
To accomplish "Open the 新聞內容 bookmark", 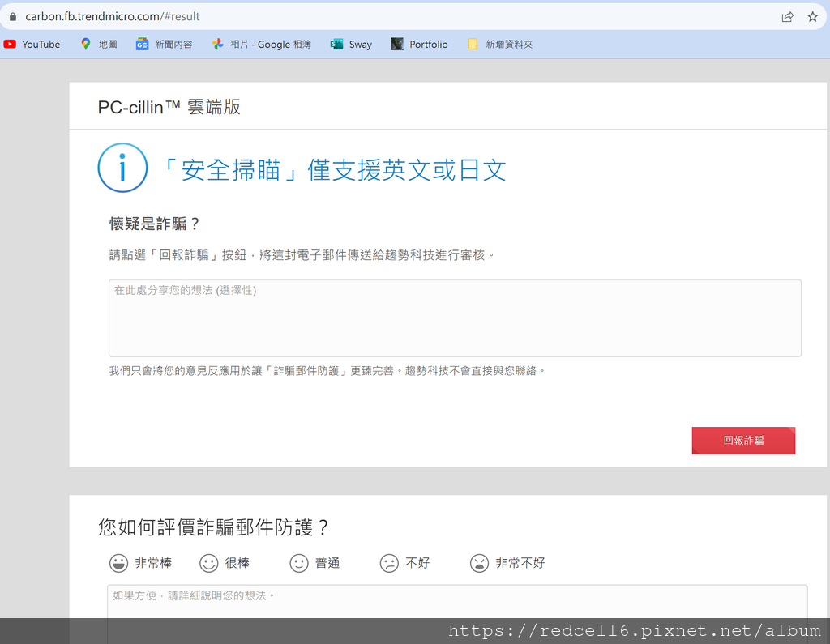I will (x=162, y=45).
